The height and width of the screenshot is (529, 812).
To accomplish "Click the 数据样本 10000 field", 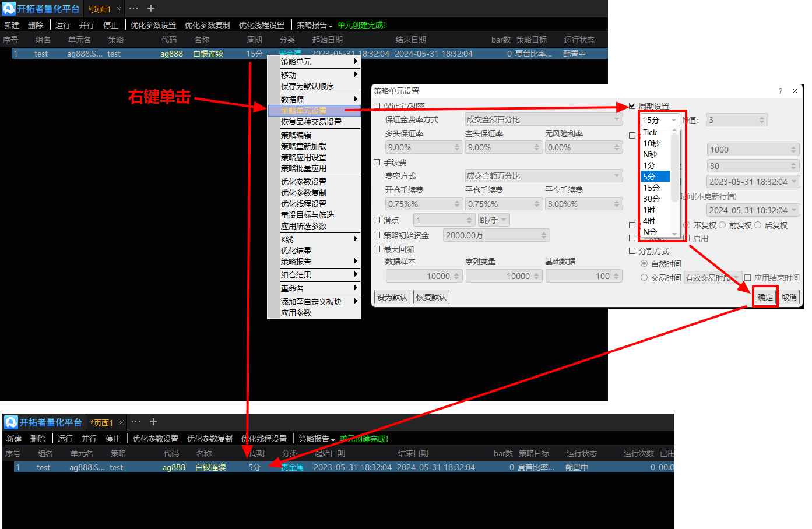I will 424,276.
